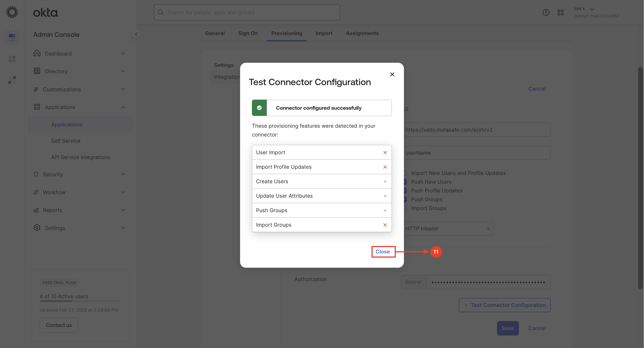Click the page vertical scrollbar
The width and height of the screenshot is (644, 348).
(640, 178)
